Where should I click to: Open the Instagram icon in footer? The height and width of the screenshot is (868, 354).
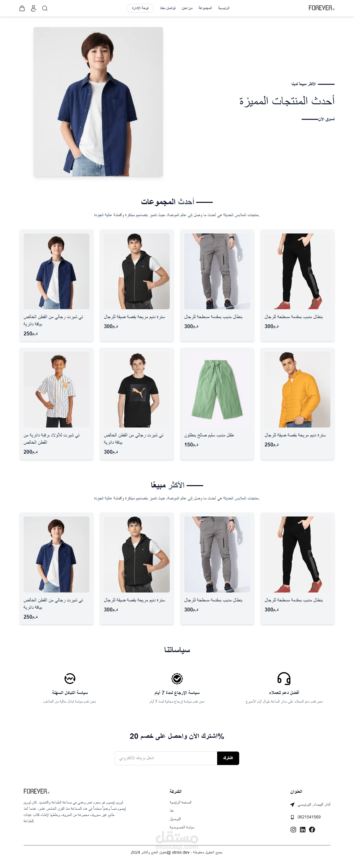pyautogui.click(x=293, y=829)
